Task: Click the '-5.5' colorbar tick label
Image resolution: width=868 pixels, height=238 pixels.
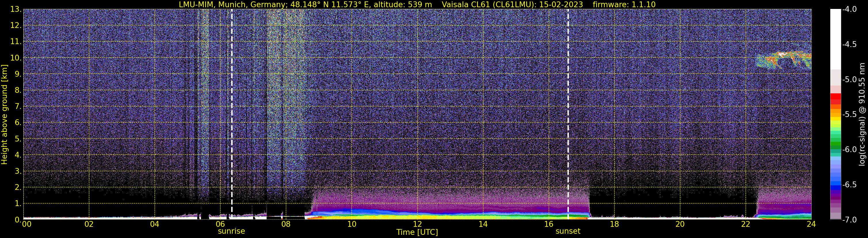Action: point(850,115)
